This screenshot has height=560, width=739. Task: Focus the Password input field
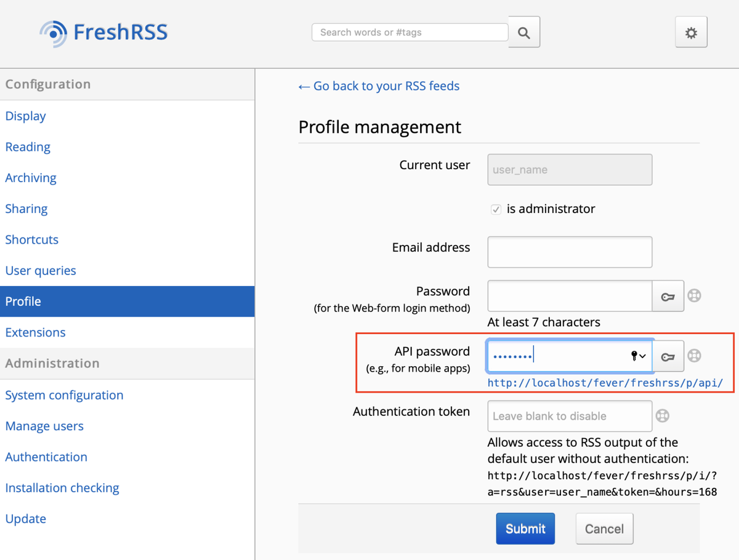coord(570,296)
